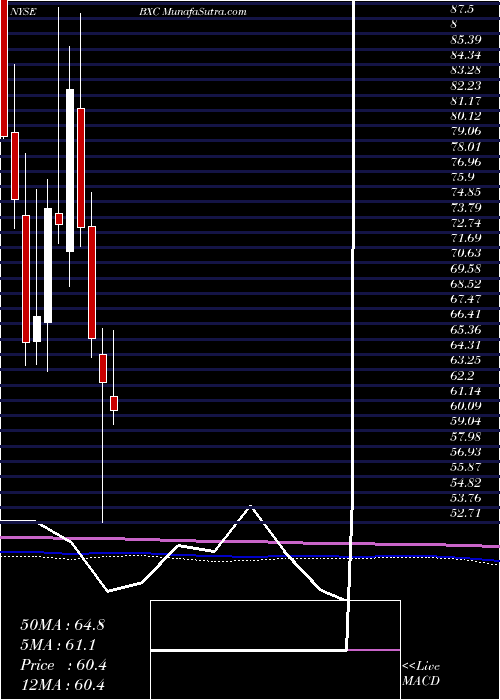Click the 75.9 price axis label
The height and width of the screenshot is (700, 500).
tap(462, 177)
